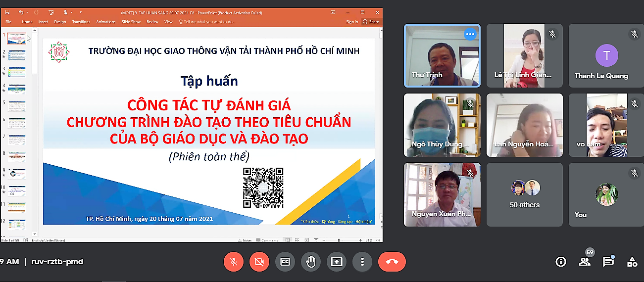This screenshot has height=282, width=644.
Task: Open the Activities panel
Action: (632, 262)
